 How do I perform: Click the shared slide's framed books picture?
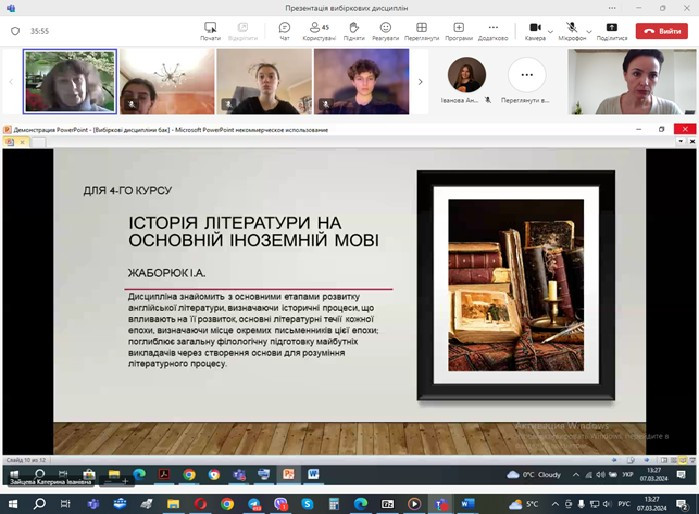(515, 285)
